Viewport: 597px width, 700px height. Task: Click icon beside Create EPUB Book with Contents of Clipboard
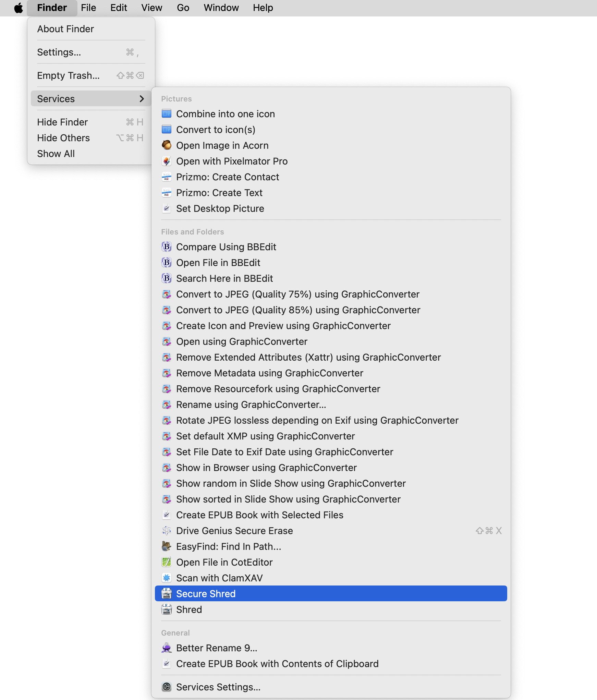[167, 664]
